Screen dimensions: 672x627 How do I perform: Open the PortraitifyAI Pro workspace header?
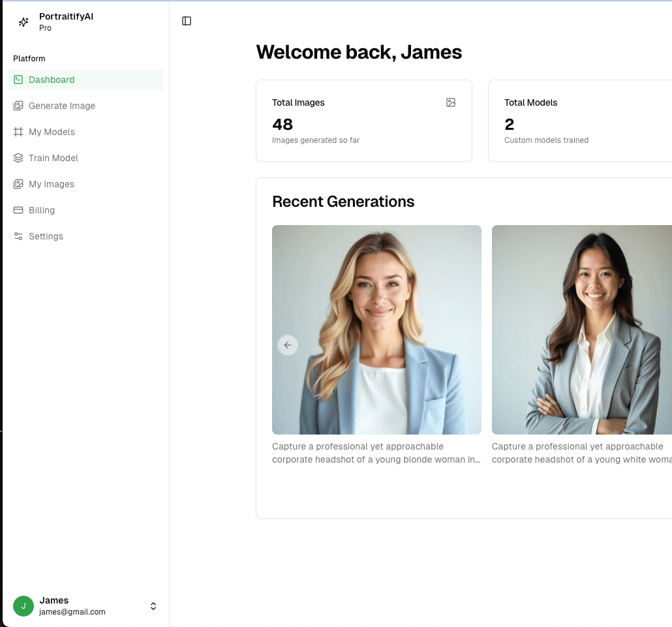(x=66, y=22)
